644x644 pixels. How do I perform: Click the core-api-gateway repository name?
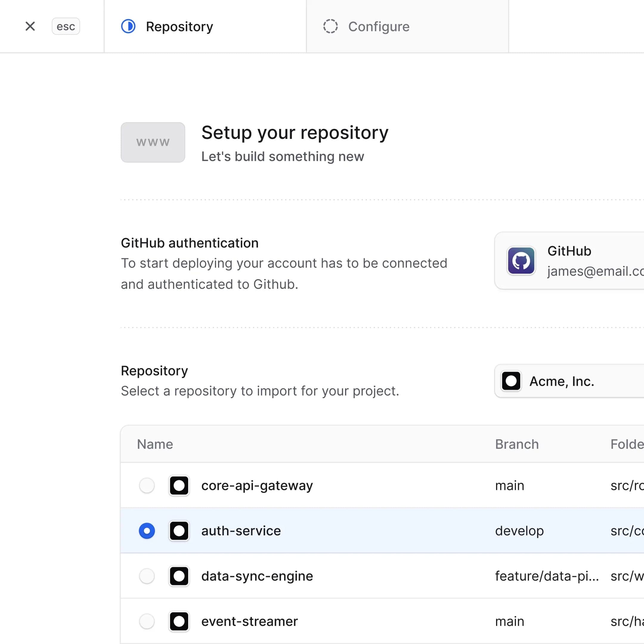[x=257, y=486]
